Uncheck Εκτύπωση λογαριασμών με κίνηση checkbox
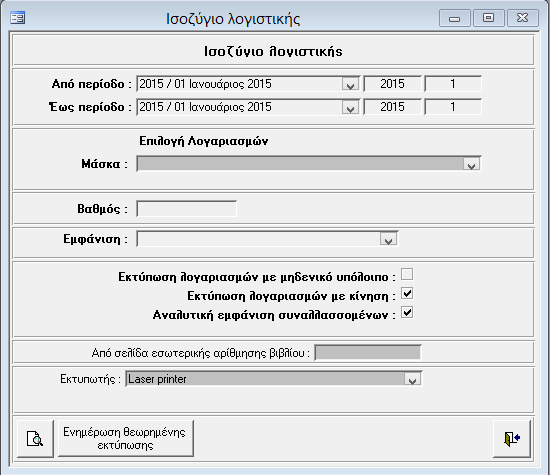Image resolution: width=550 pixels, height=475 pixels. pyautogui.click(x=407, y=293)
